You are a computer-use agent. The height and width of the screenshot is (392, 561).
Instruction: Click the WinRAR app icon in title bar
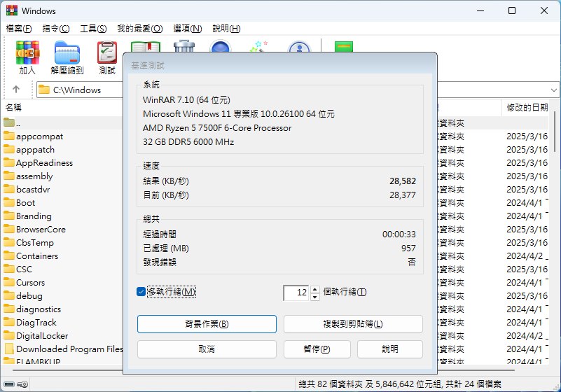12,10
